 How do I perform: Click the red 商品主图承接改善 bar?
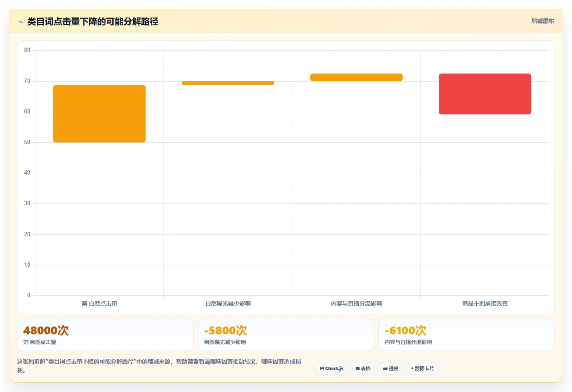click(485, 94)
